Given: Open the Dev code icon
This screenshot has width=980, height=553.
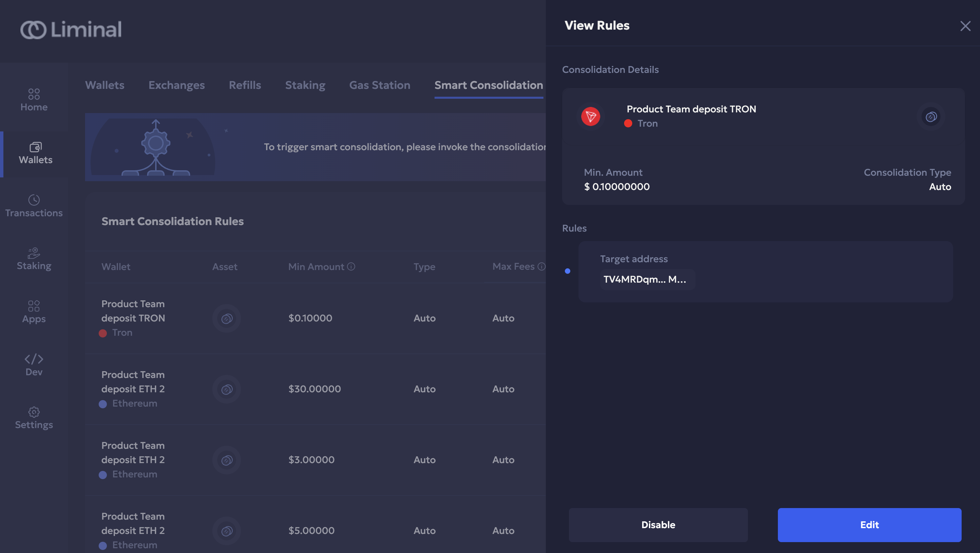Looking at the screenshot, I should [x=34, y=359].
